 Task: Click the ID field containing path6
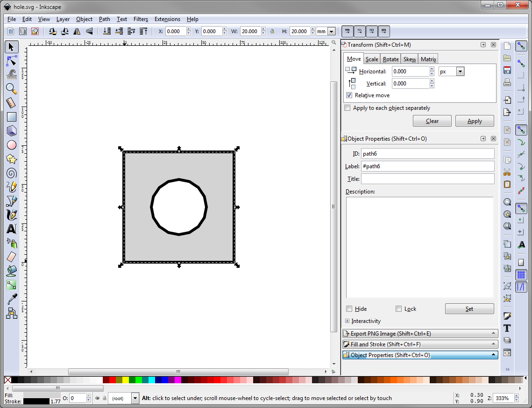427,154
